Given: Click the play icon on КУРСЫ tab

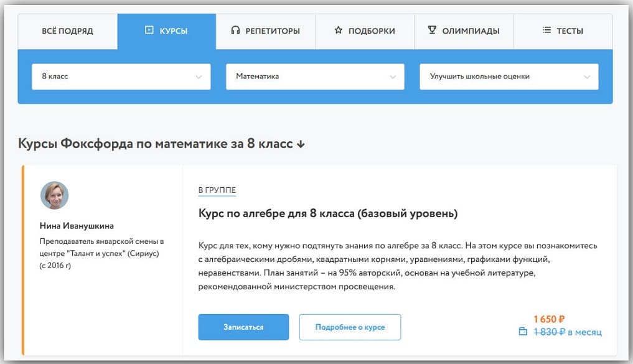Looking at the screenshot, I should click(149, 30).
